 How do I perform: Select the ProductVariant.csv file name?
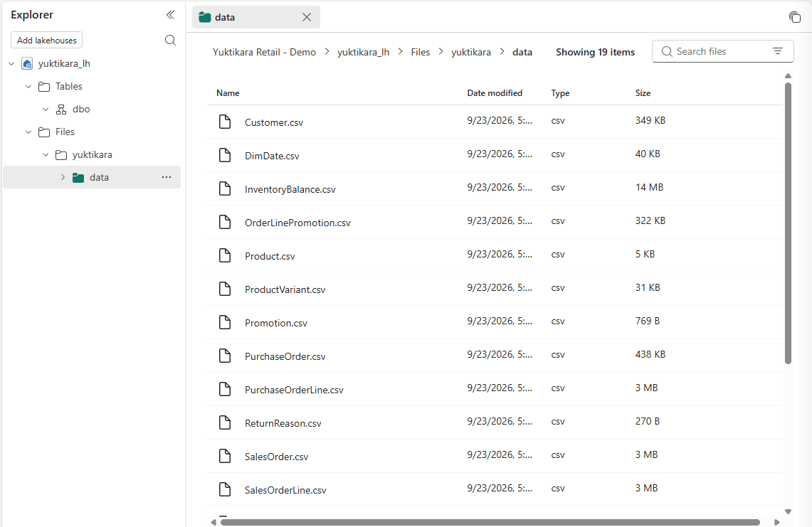(x=285, y=289)
